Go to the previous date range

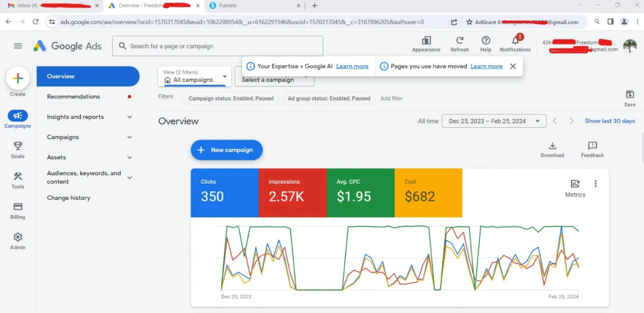pyautogui.click(x=555, y=121)
